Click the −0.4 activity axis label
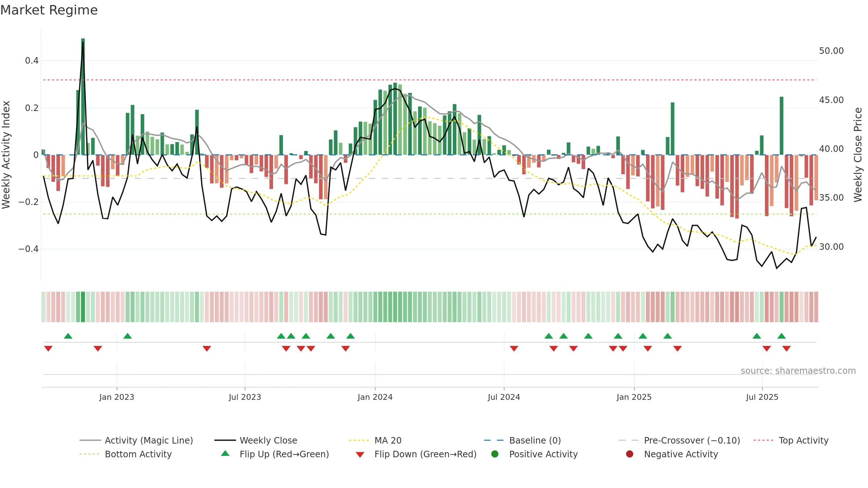This screenshot has width=868, height=488. click(29, 249)
